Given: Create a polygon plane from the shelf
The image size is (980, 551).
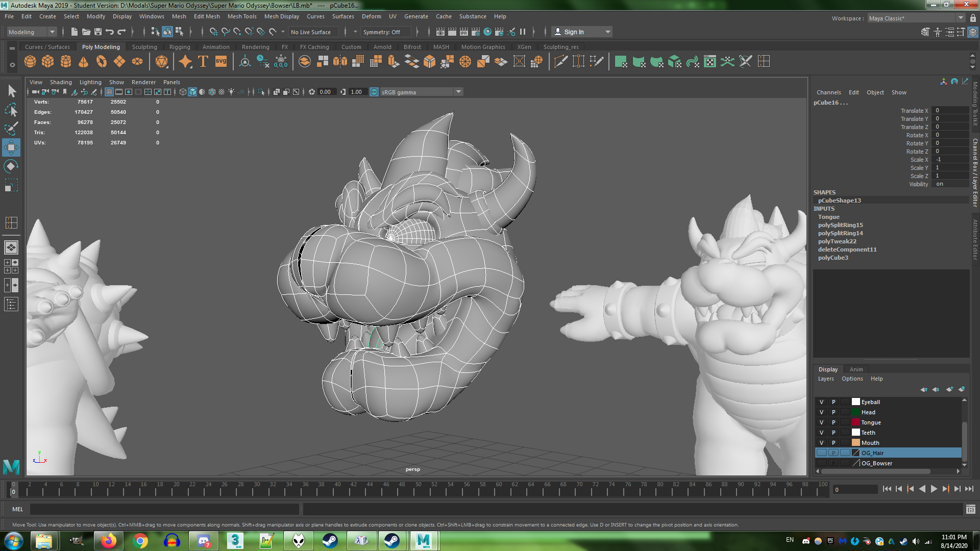Looking at the screenshot, I should click(x=119, y=62).
